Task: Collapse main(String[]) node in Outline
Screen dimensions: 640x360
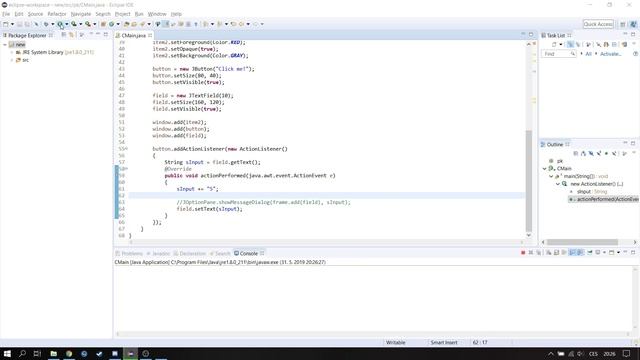Action: click(551, 176)
